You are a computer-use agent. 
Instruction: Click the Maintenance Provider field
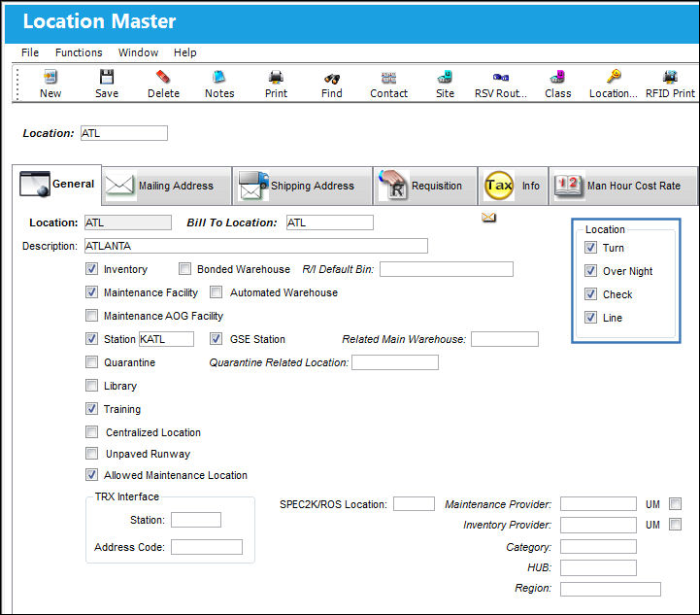(x=598, y=504)
